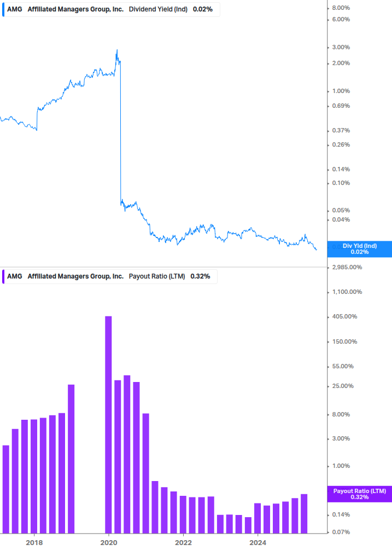Click the 2022 x-axis label

[183, 543]
